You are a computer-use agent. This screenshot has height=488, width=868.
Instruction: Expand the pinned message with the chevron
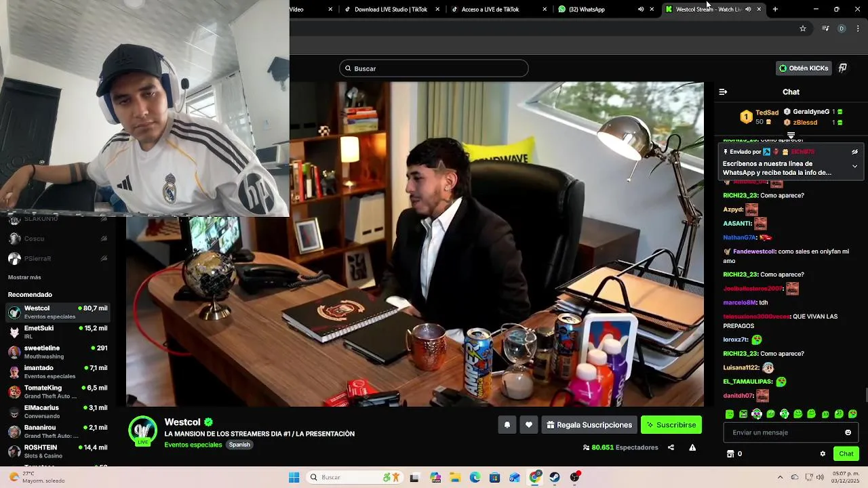click(854, 166)
